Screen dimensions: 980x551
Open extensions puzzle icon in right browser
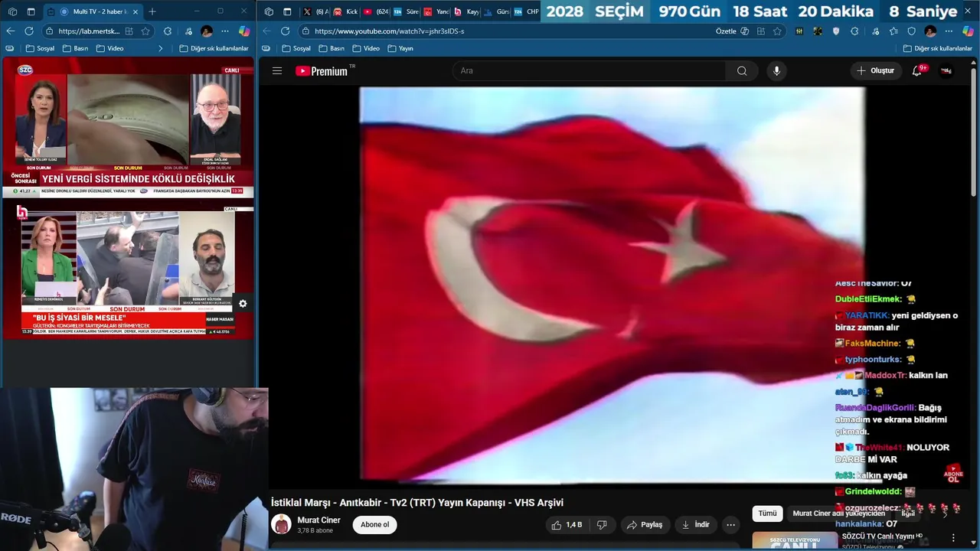pos(854,31)
